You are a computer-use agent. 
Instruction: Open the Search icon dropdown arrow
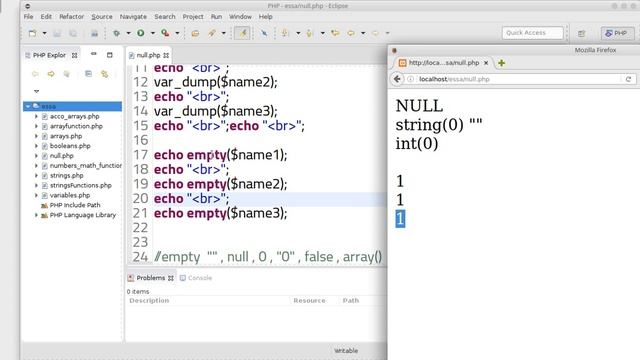coord(223,33)
